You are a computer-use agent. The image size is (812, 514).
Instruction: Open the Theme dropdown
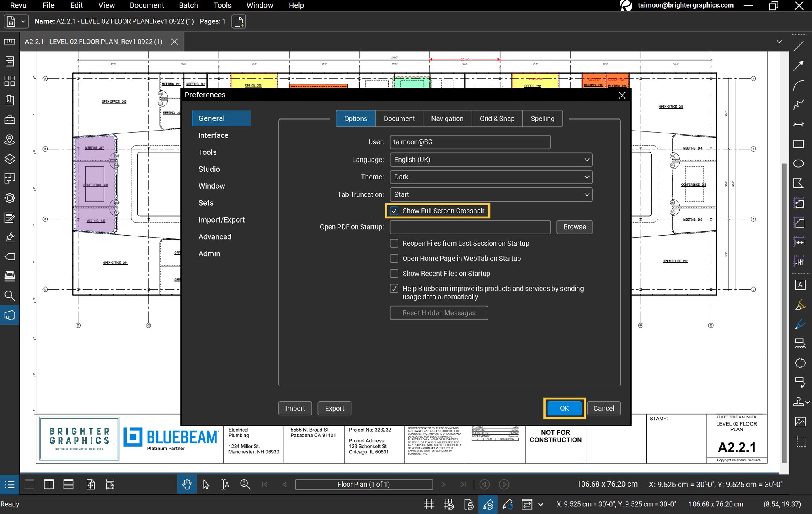point(491,177)
